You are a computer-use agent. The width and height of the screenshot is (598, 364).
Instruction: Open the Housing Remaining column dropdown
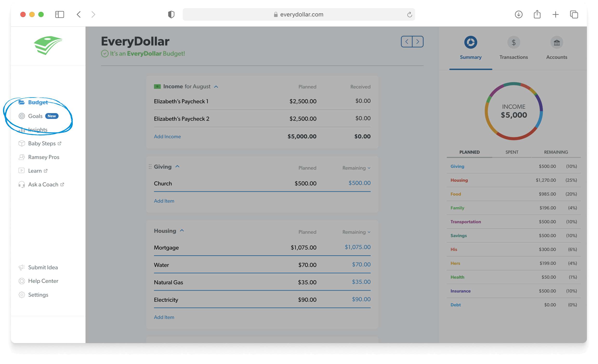pyautogui.click(x=356, y=232)
